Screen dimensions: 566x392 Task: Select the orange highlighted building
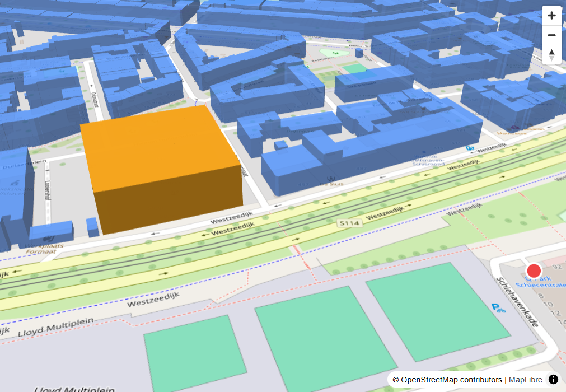tap(161, 169)
